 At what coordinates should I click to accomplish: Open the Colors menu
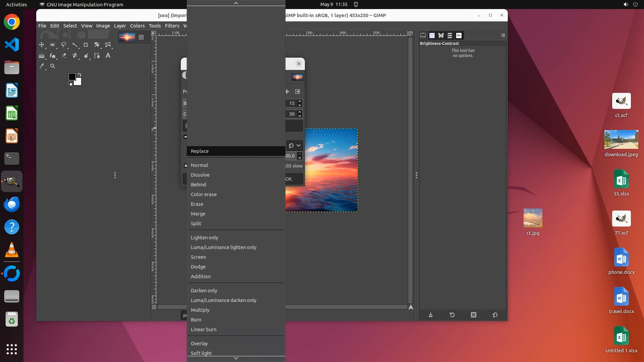click(x=137, y=26)
